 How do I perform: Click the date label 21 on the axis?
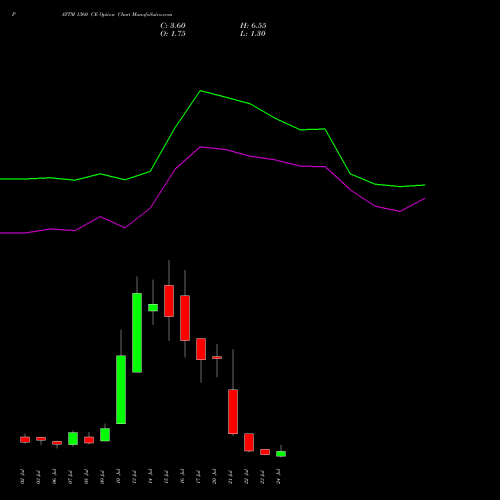231,477
